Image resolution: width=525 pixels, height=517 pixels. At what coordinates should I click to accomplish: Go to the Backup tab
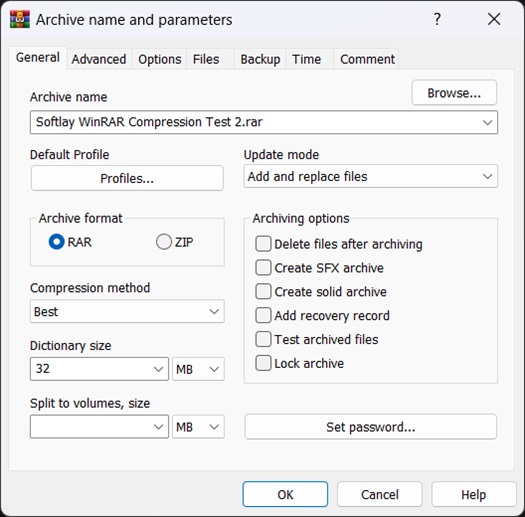tap(260, 59)
